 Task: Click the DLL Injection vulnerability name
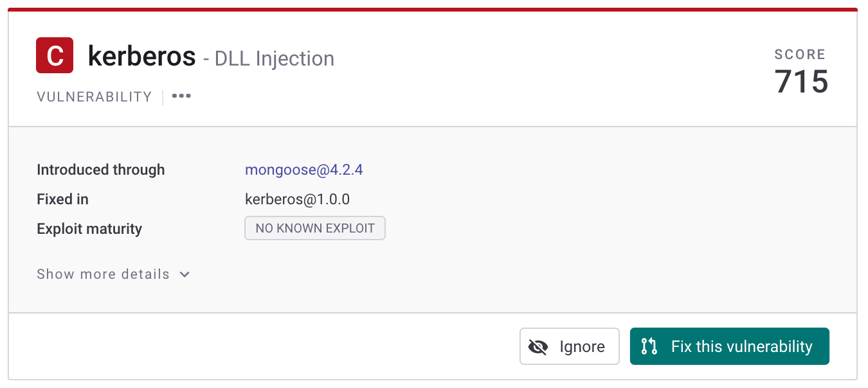[275, 58]
